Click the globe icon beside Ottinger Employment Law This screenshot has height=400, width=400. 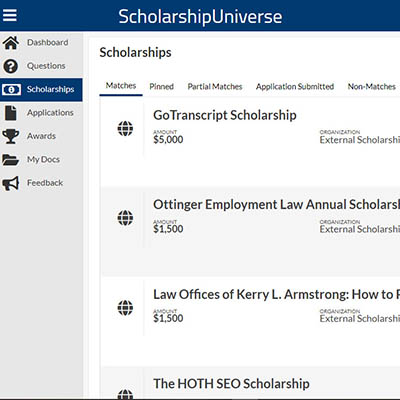pos(125,218)
